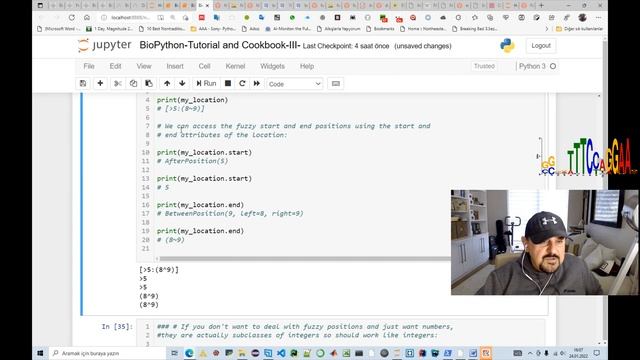The image size is (640, 360).
Task: Open the Windows notification center
Action: pos(597,353)
